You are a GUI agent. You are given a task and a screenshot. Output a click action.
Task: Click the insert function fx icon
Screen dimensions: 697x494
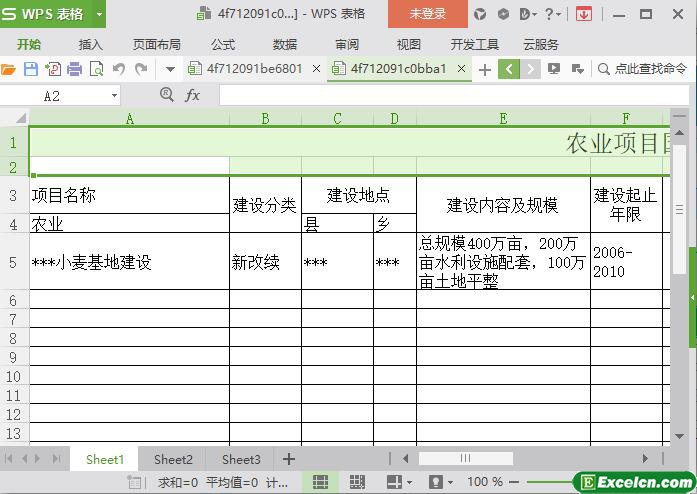tap(192, 95)
